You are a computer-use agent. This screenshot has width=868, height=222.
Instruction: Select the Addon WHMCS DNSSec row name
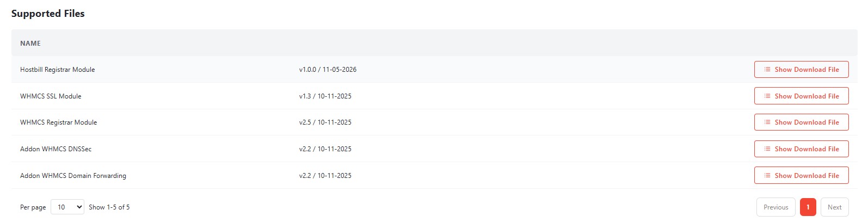click(x=56, y=149)
